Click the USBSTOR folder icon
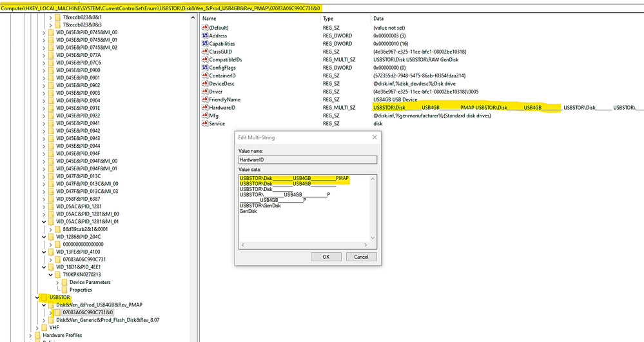Viewport: 644px width, 342px height. click(x=44, y=297)
